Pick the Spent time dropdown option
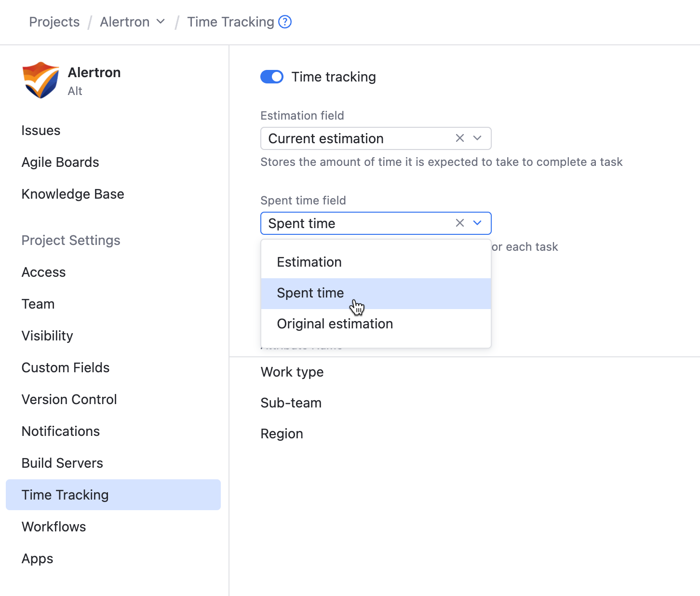 (x=310, y=293)
